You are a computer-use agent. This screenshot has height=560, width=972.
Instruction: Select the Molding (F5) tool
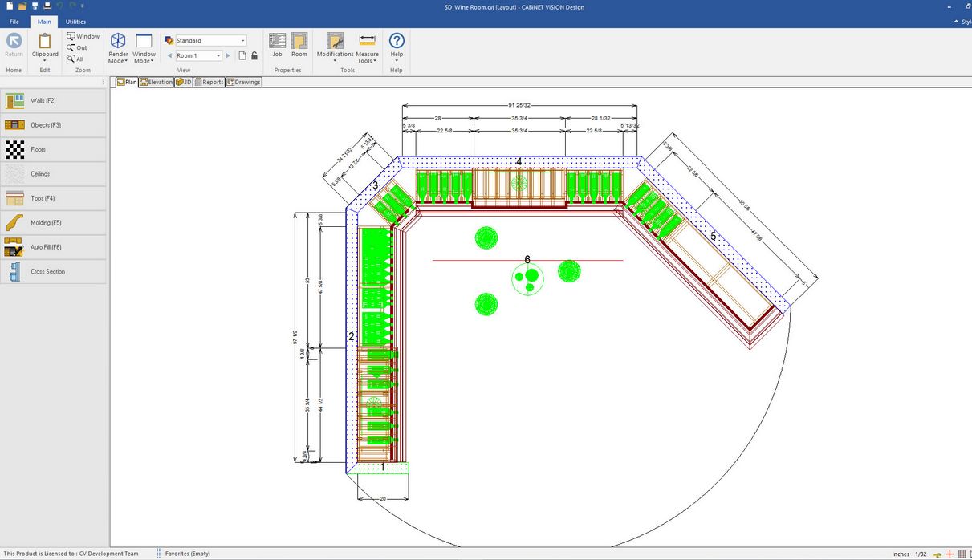pos(53,222)
